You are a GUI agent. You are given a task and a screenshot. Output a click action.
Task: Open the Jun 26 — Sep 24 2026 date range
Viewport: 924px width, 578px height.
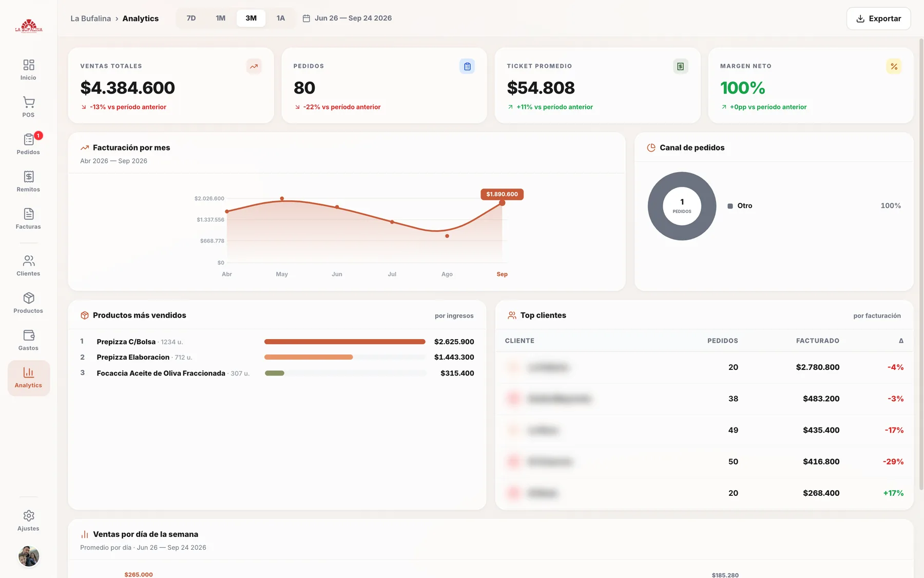coord(353,18)
